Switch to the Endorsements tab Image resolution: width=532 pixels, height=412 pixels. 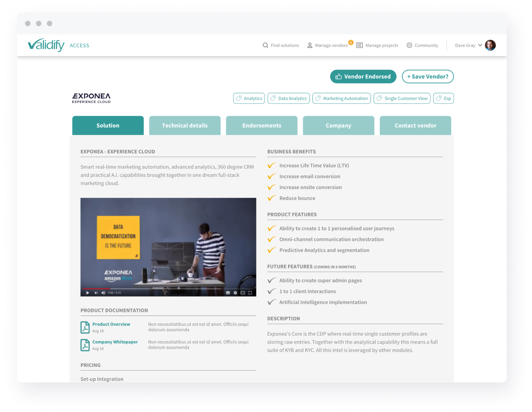tap(262, 125)
